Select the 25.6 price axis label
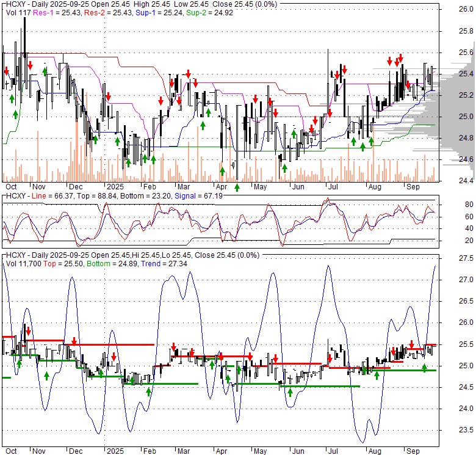476x455 pixels. (466, 53)
